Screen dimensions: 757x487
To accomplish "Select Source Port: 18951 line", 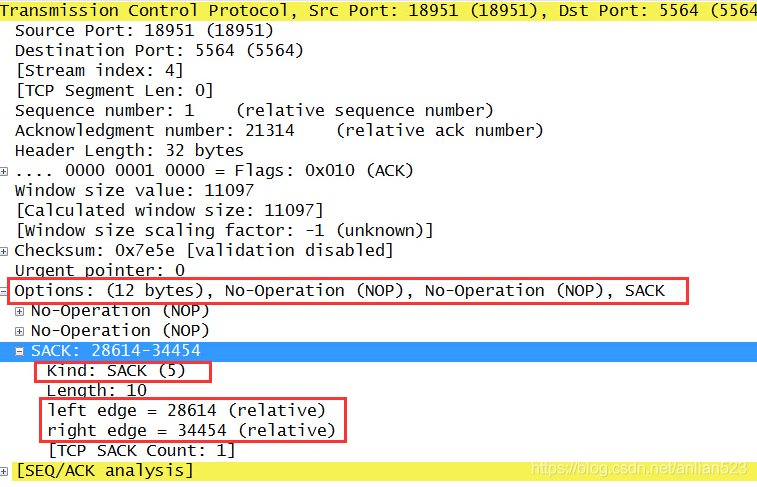I will pyautogui.click(x=144, y=30).
